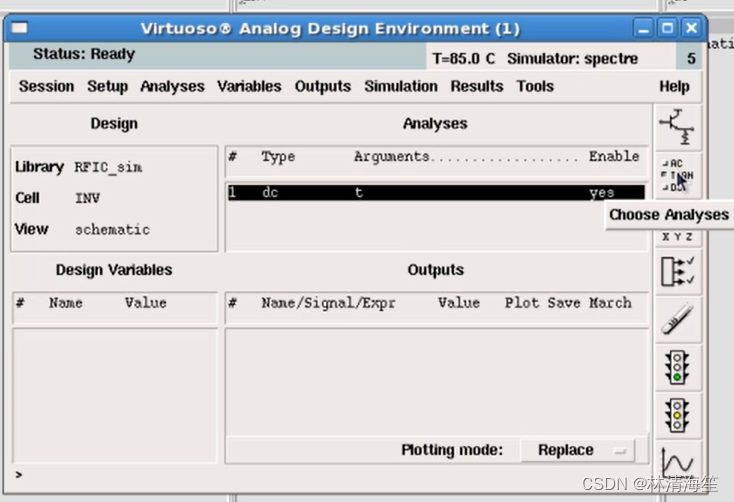Click the INV cell name
The height and width of the screenshot is (502, 734).
coord(88,198)
